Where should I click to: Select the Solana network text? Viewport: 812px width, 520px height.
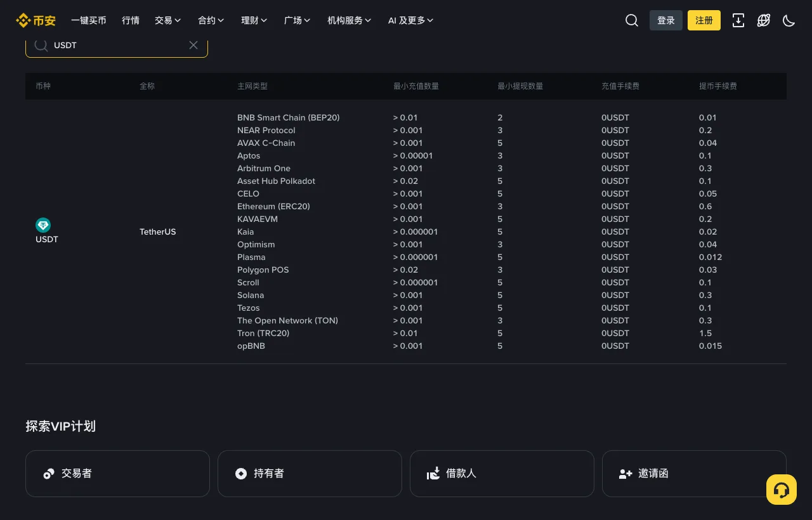(x=251, y=295)
